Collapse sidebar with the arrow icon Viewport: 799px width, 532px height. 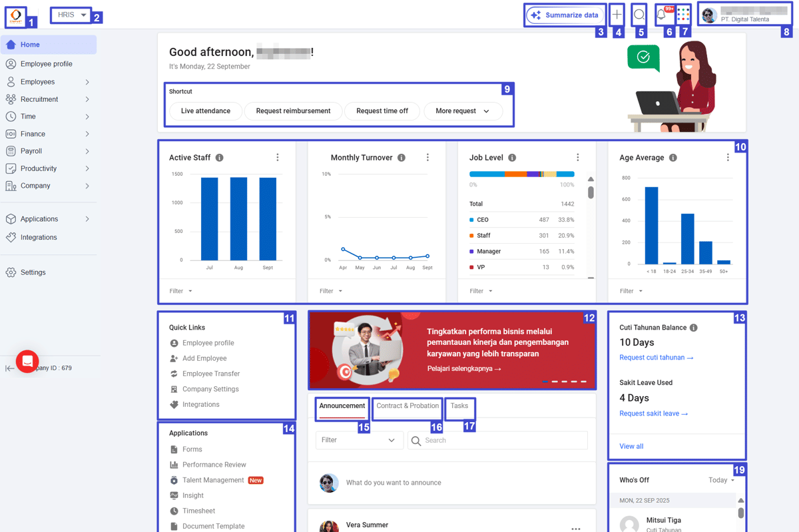[x=9, y=368]
